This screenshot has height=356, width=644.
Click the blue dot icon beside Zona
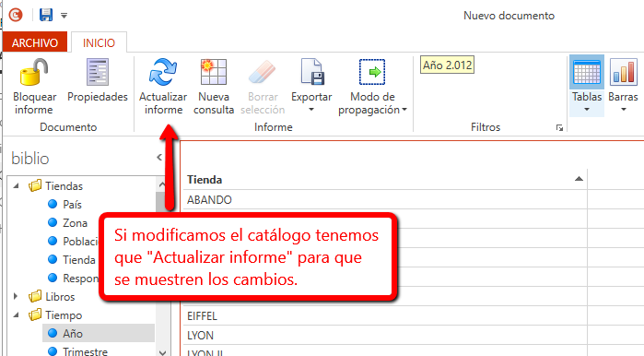[53, 222]
